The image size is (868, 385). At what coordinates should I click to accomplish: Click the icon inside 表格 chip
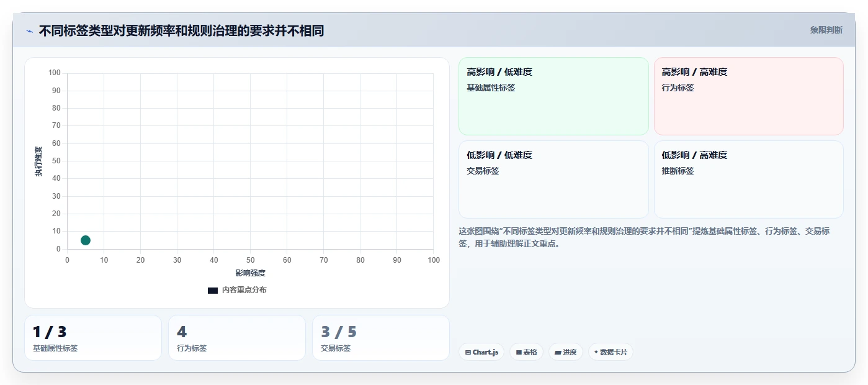pos(519,353)
